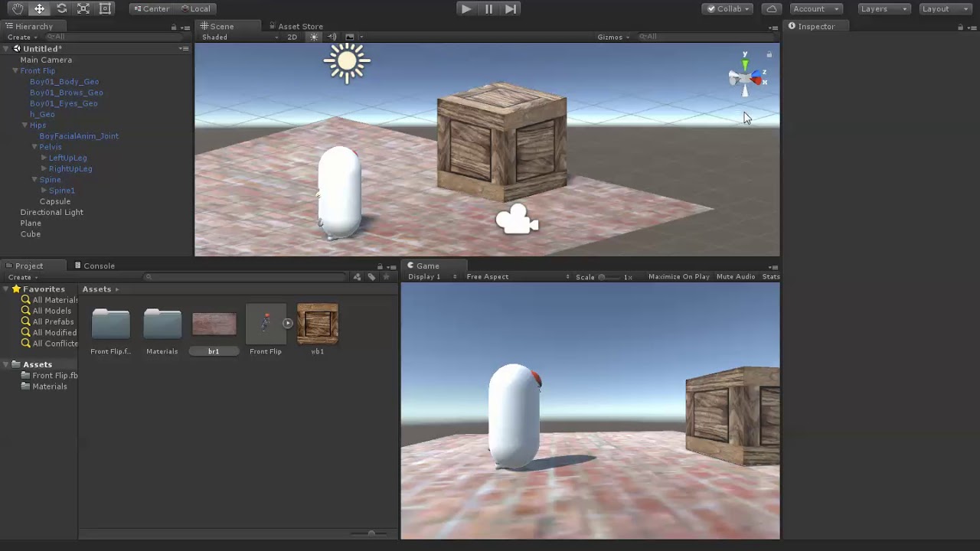Expand Front Flip asset arrow button
Viewport: 980px width, 551px height.
pos(287,323)
